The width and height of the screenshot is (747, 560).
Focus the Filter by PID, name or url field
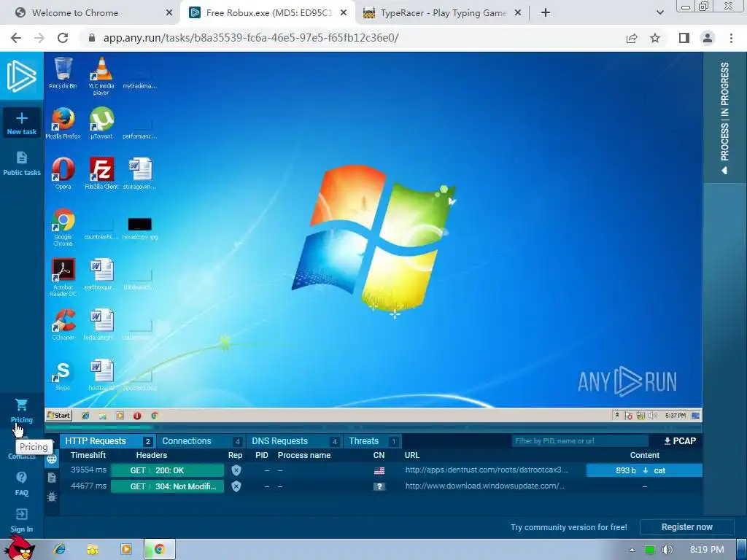(x=580, y=441)
